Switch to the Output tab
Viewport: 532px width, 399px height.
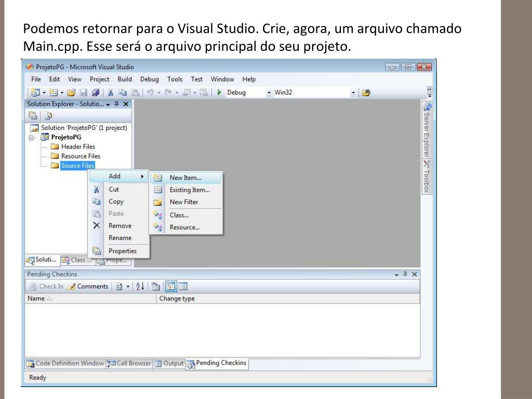(169, 363)
